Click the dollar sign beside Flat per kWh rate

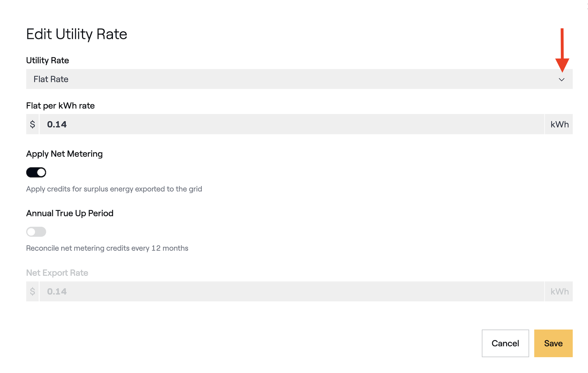pos(33,124)
